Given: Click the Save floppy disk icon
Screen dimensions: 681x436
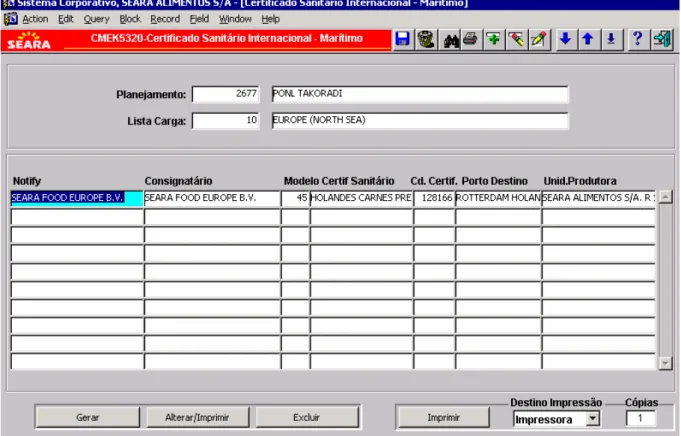Looking at the screenshot, I should [403, 40].
